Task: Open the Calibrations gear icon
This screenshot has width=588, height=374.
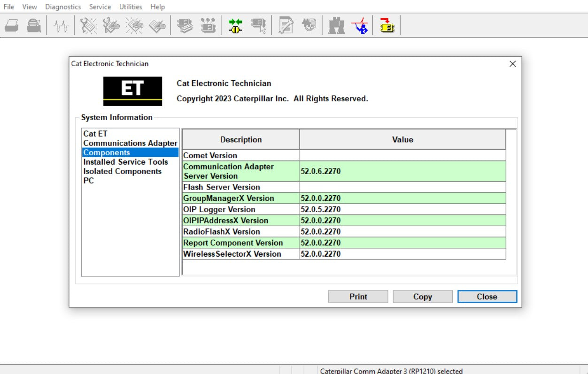Action: pos(309,25)
